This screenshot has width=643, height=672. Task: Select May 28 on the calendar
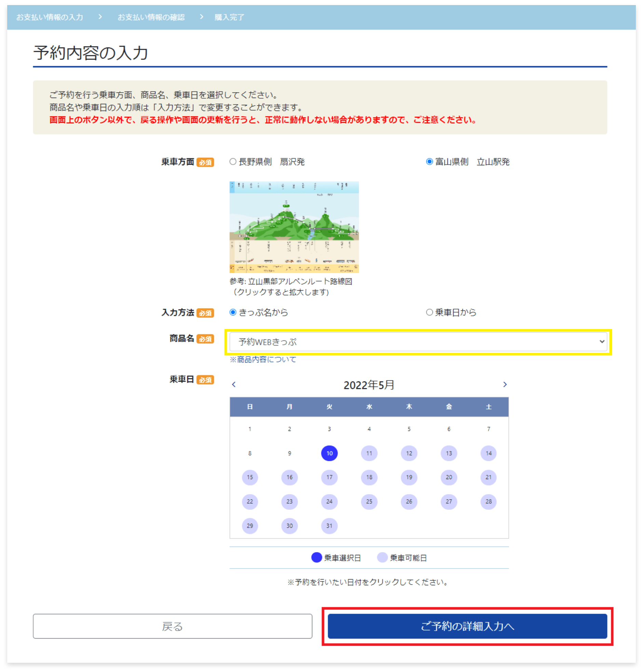point(489,501)
